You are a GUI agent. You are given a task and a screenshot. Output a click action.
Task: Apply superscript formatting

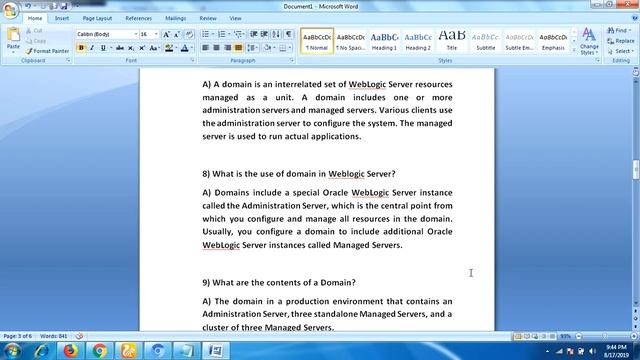(142, 48)
